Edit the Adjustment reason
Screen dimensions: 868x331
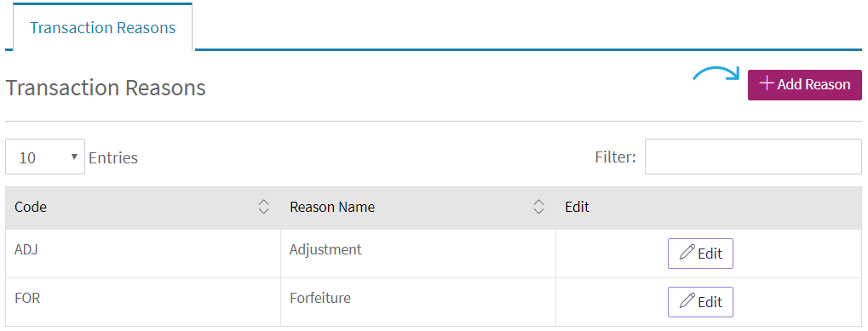click(700, 254)
